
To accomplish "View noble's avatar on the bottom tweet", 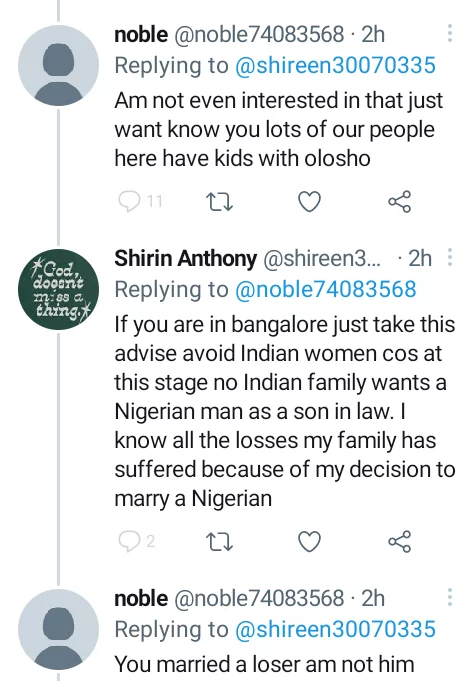I will (59, 629).
